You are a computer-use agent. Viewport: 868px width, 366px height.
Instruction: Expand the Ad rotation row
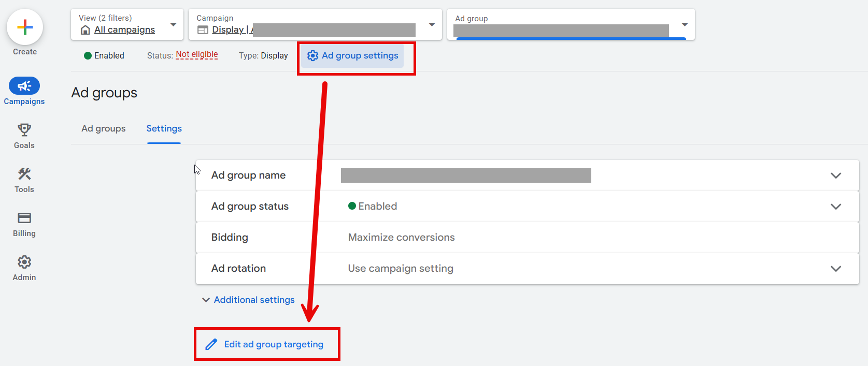[835, 269]
